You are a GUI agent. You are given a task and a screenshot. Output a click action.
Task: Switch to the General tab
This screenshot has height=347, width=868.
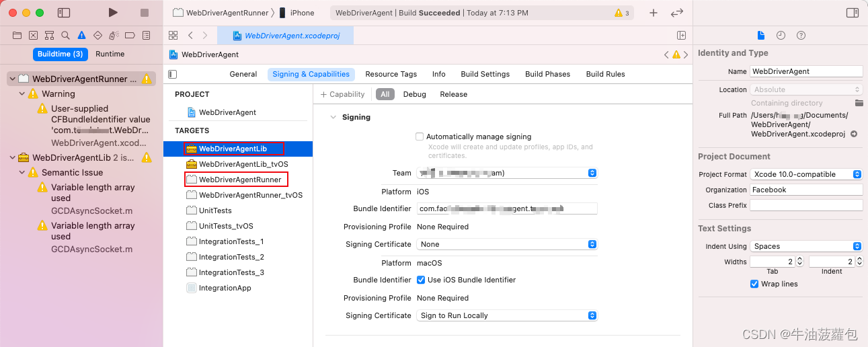coord(243,74)
